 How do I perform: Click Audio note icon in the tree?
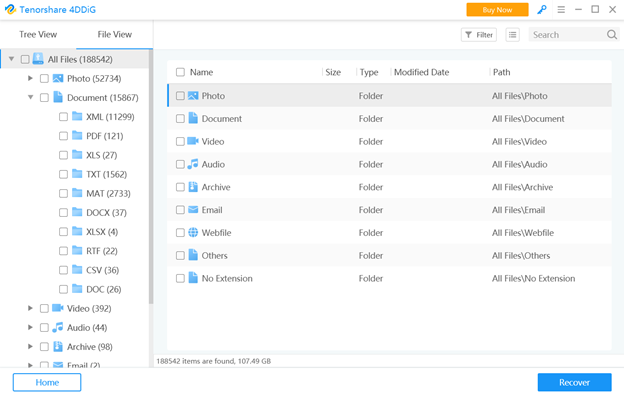pos(58,327)
